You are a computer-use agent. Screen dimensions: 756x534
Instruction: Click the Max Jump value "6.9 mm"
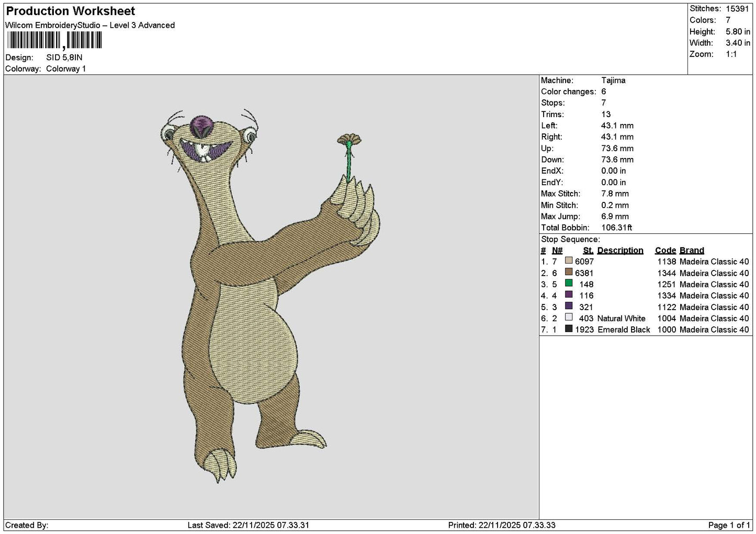(x=615, y=217)
